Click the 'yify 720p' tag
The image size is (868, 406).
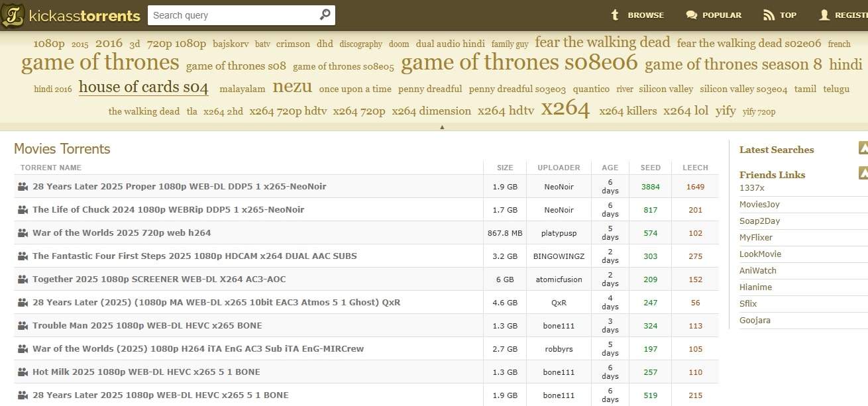759,111
